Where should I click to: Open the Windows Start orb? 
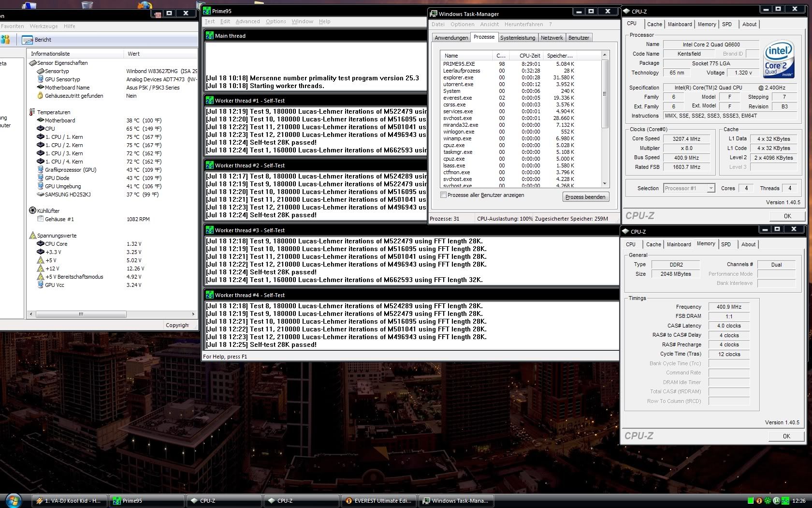pyautogui.click(x=13, y=500)
